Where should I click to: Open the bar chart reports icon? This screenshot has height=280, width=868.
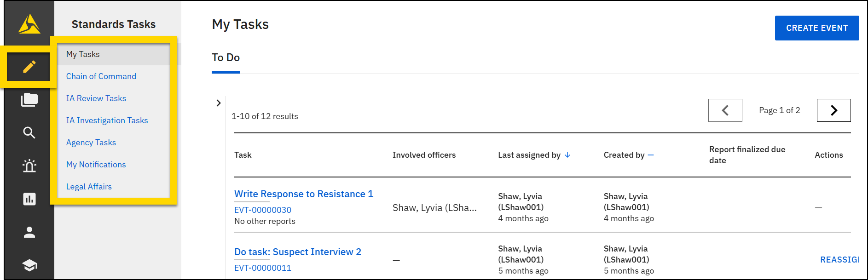tap(29, 199)
